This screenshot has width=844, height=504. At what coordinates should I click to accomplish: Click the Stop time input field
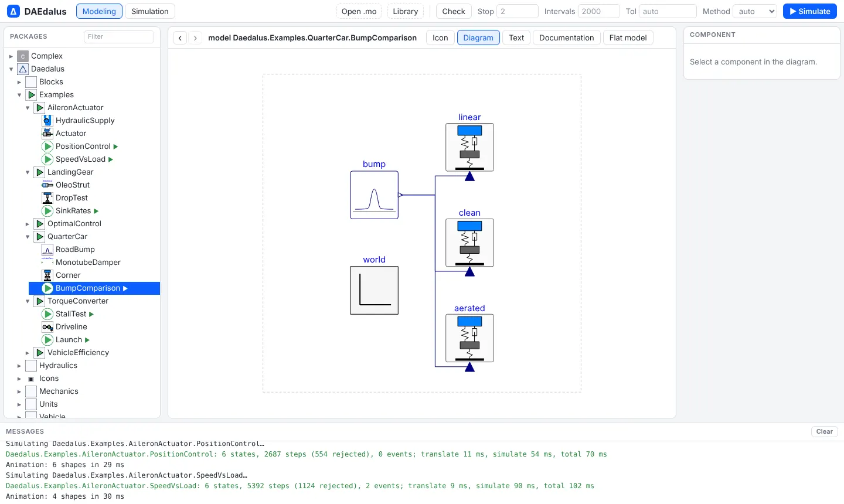pyautogui.click(x=518, y=11)
